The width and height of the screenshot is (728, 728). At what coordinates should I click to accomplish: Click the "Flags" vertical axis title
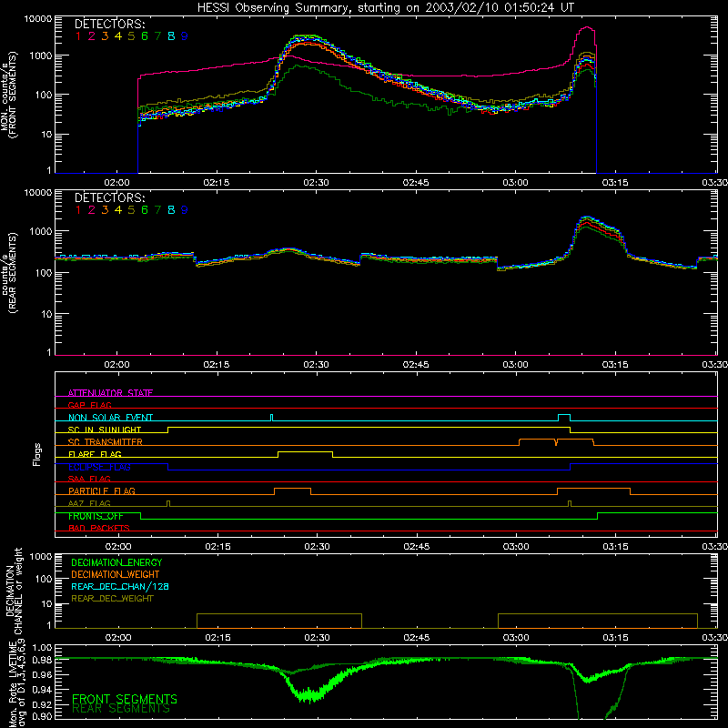37,454
